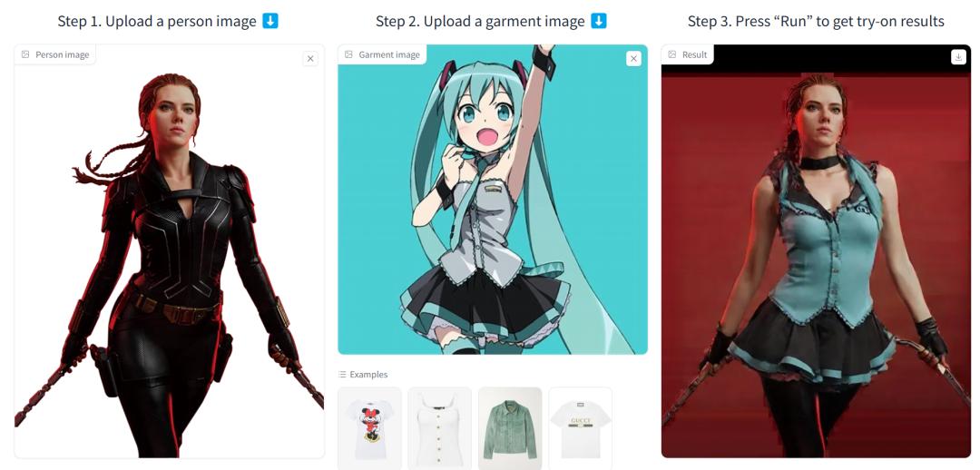Click the Person image label tag
The height and width of the screenshot is (470, 980).
click(55, 54)
